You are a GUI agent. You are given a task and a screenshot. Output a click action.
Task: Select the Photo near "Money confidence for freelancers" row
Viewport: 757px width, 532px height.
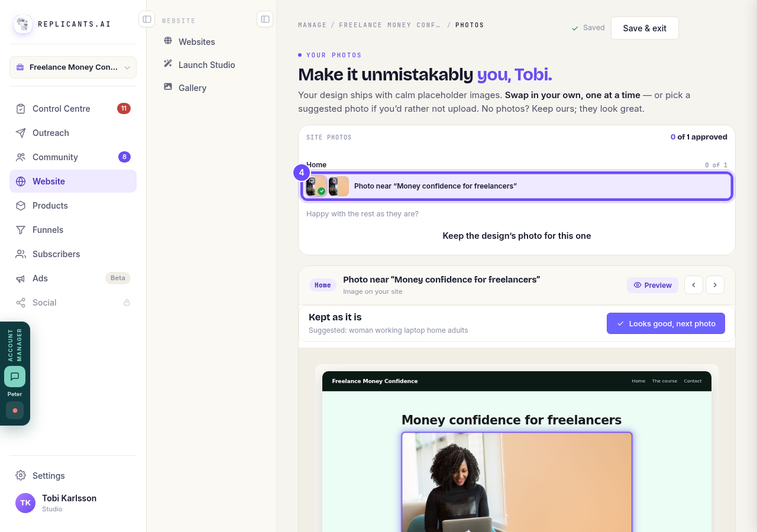pyautogui.click(x=517, y=186)
